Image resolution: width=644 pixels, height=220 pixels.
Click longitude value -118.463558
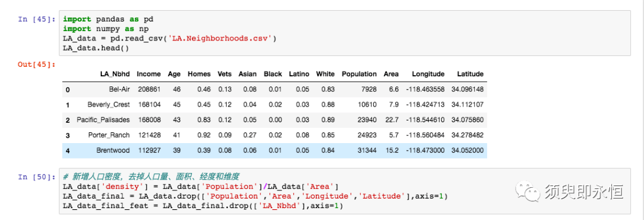coord(425,89)
